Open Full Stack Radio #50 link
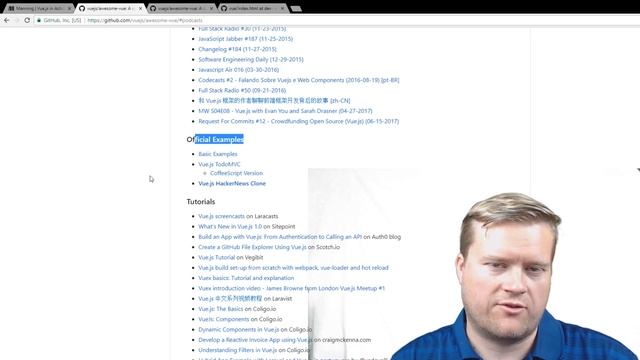The width and height of the screenshot is (640, 360). click(x=242, y=90)
